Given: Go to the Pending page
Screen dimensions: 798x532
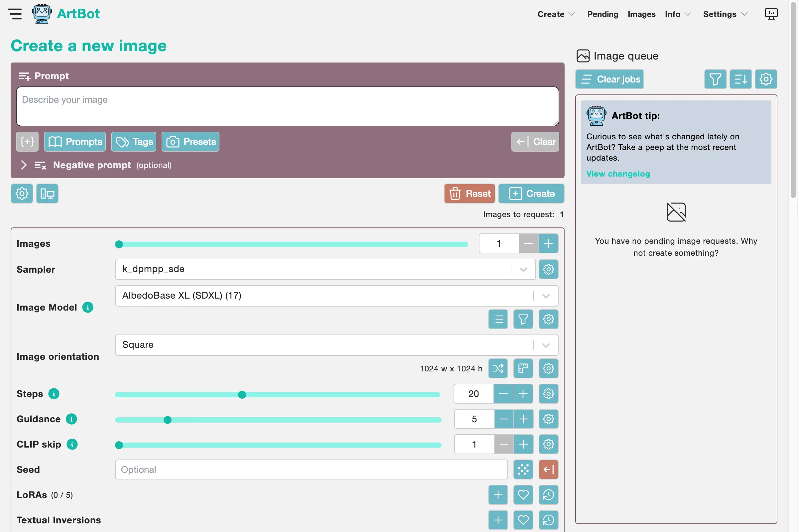Looking at the screenshot, I should click(602, 14).
